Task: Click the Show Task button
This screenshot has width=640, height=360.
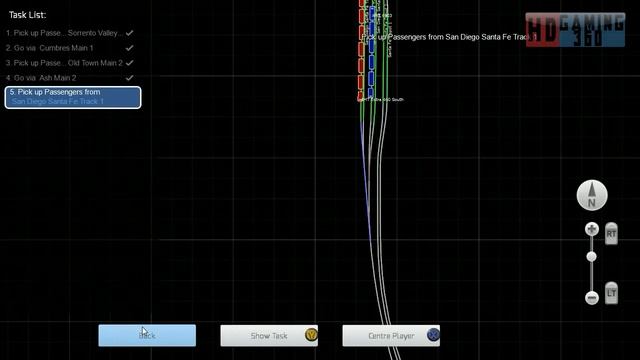Action: [x=269, y=336]
